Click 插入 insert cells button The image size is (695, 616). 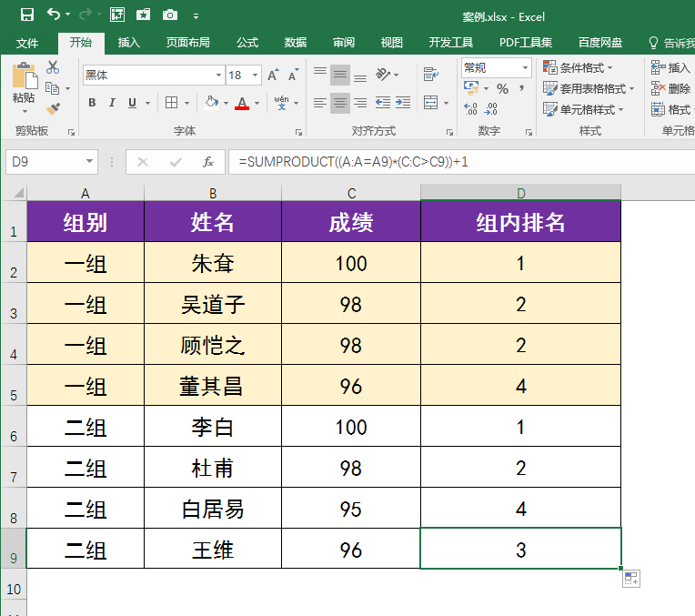(x=670, y=68)
